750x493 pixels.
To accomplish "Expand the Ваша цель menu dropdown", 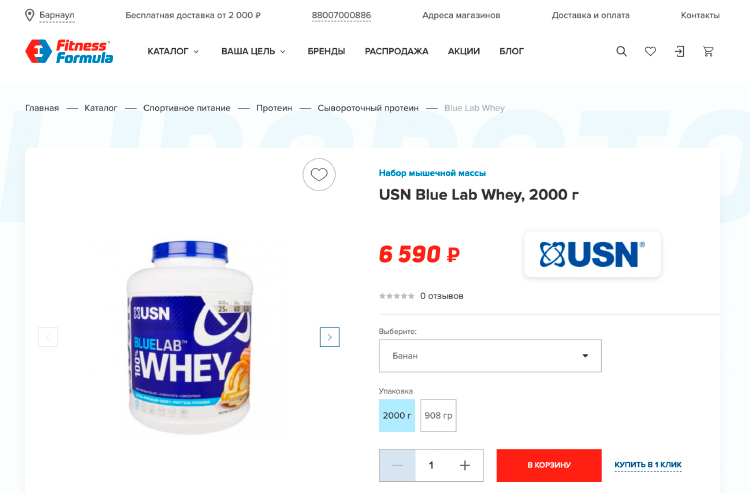I will click(x=253, y=51).
